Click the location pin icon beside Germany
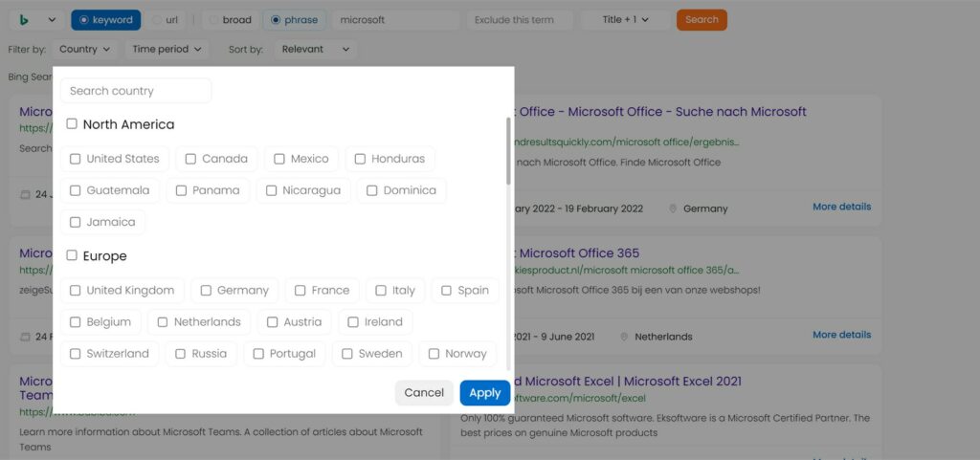 coord(673,208)
